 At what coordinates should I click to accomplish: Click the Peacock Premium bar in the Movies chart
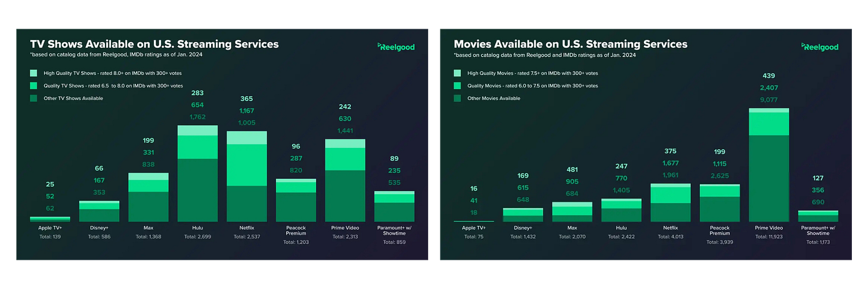[x=719, y=203]
